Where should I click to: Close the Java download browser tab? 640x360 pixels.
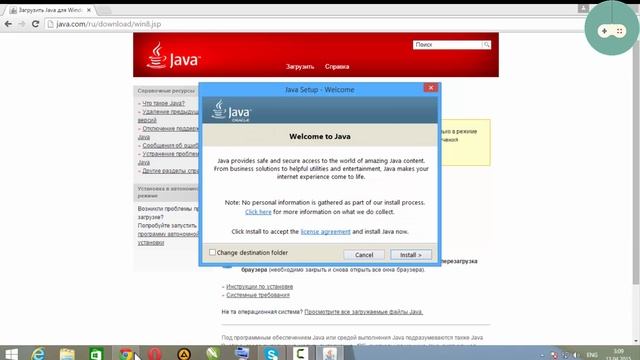(x=89, y=10)
